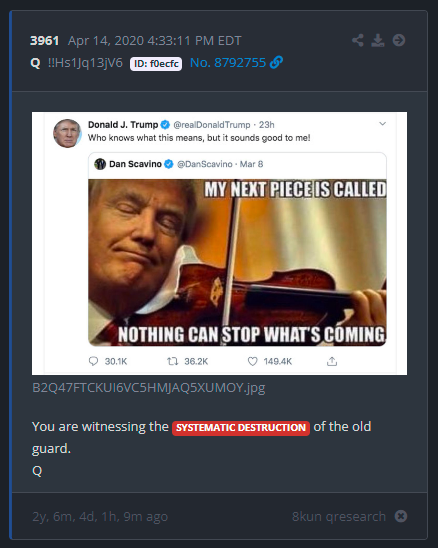Click the download icon in post header
438x548 pixels.
[378, 41]
